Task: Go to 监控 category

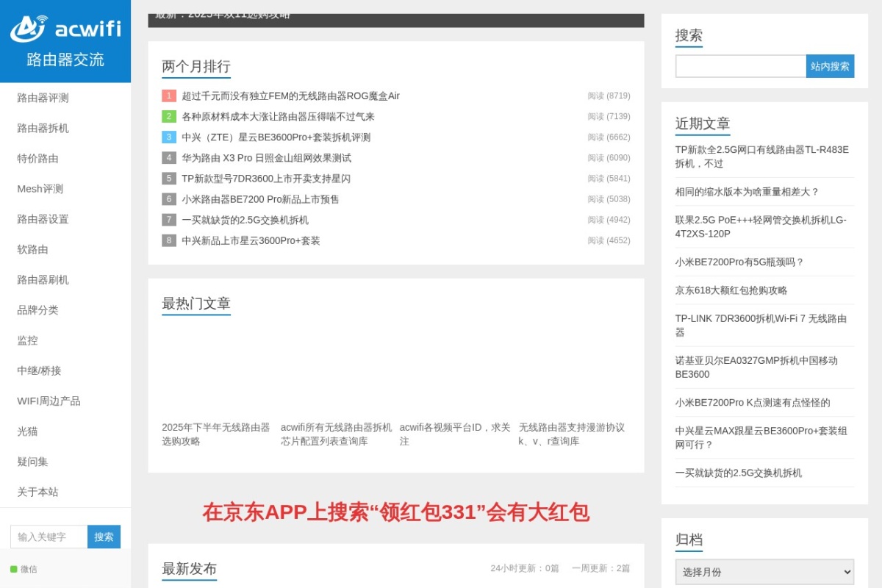Action: click(x=27, y=340)
